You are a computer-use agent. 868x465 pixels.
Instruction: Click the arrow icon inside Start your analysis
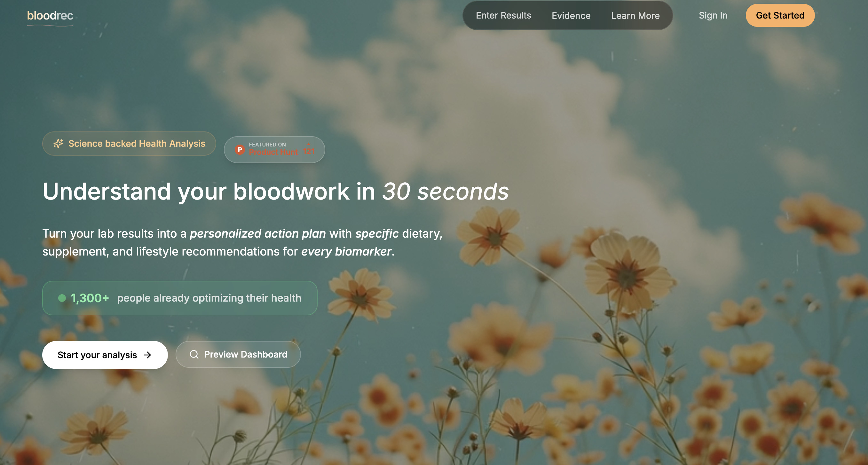tap(147, 354)
